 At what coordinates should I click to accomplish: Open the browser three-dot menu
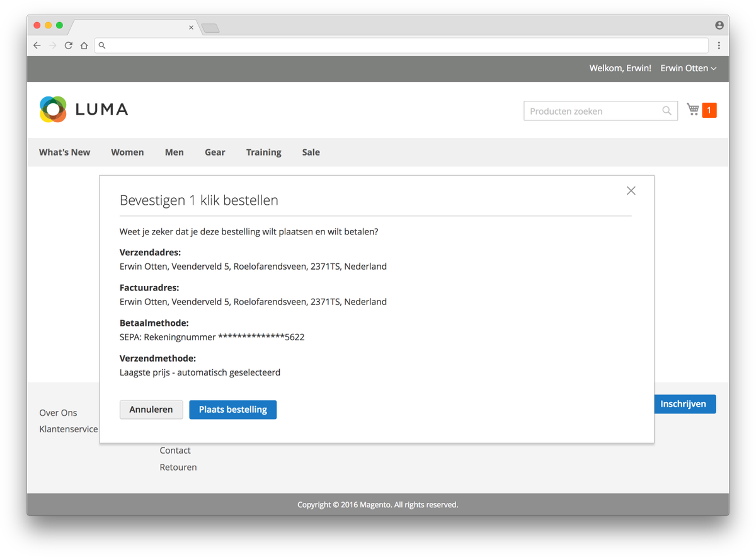pyautogui.click(x=719, y=45)
